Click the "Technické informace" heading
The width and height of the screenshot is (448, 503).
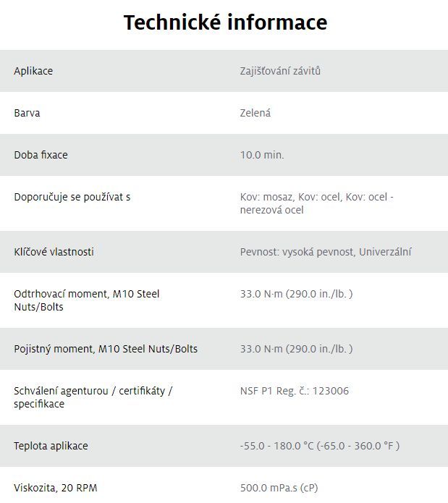(x=224, y=22)
